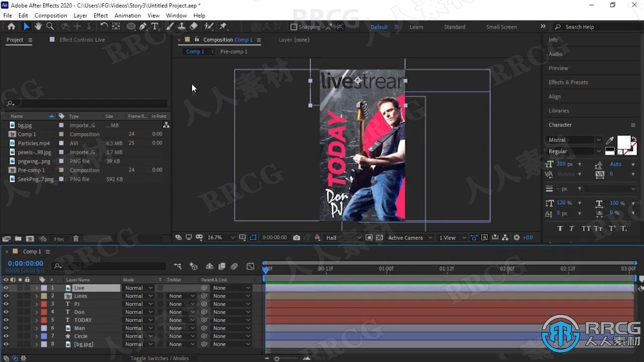The width and height of the screenshot is (644, 362).
Task: Open blend mode dropdown for Live layer
Action: 139,288
